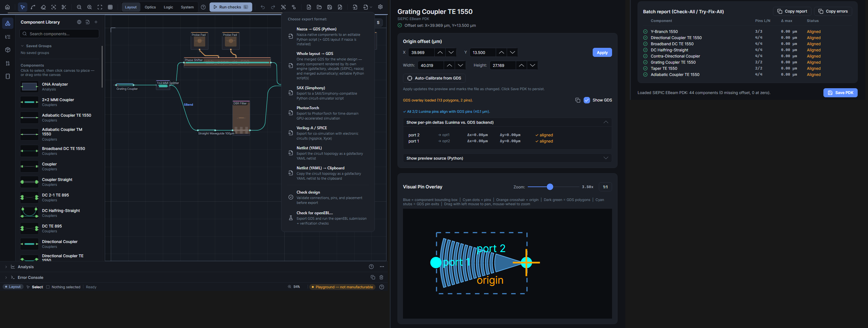
Task: Click Run checks button
Action: pyautogui.click(x=231, y=7)
